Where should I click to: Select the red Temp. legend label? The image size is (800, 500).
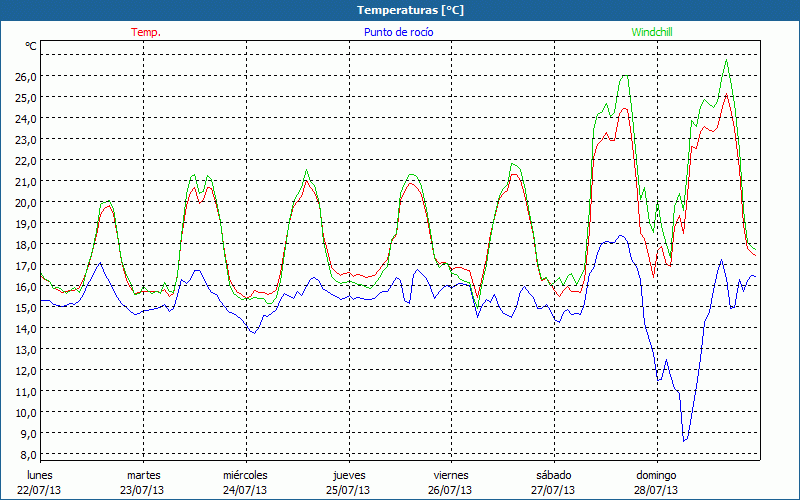click(145, 32)
